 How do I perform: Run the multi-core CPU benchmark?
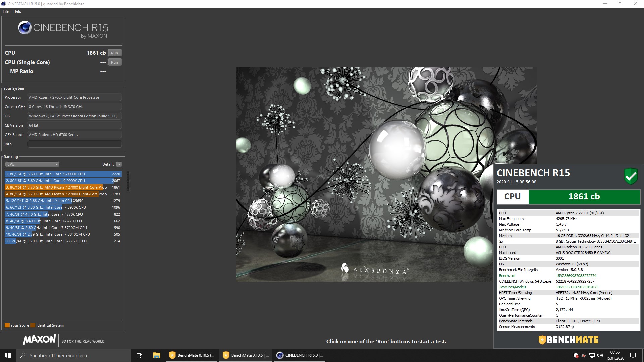pyautogui.click(x=114, y=53)
